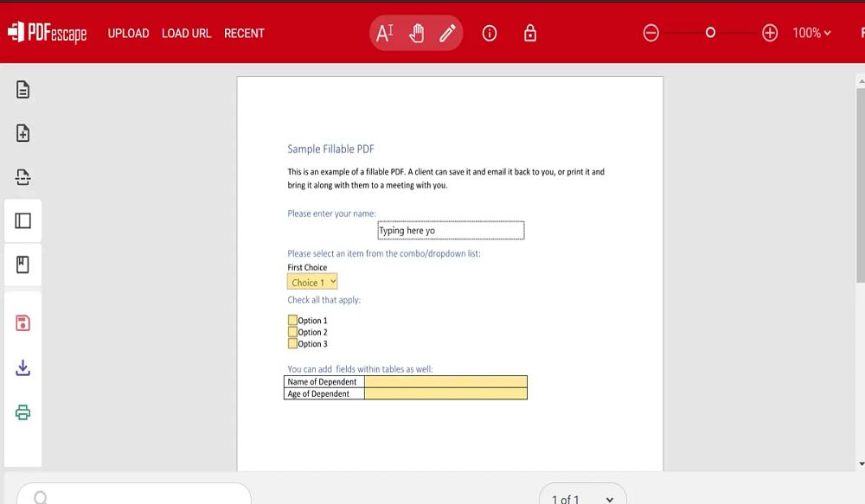Toggle the side panel layout icon
865x504 pixels.
[x=22, y=220]
